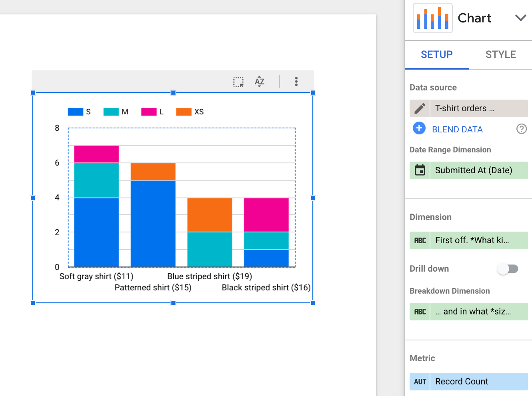This screenshot has width=532, height=396.
Task: Click the pink L legend swatch
Action: (x=149, y=112)
